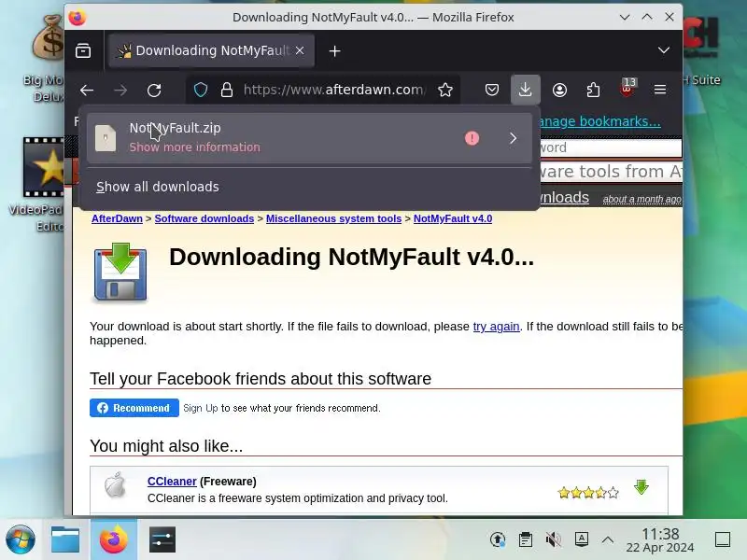Open the Extensions puzzle icon
747x560 pixels.
[593, 90]
